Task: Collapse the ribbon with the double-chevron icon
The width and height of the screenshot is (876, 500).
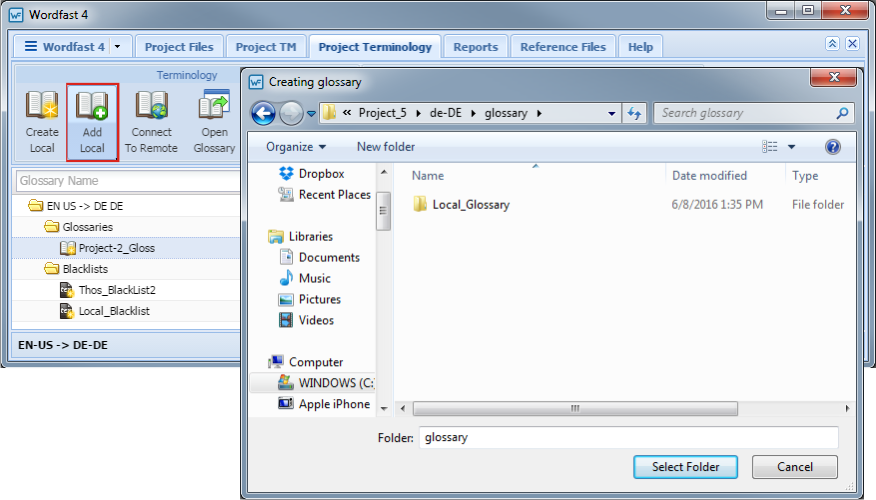Action: [832, 44]
